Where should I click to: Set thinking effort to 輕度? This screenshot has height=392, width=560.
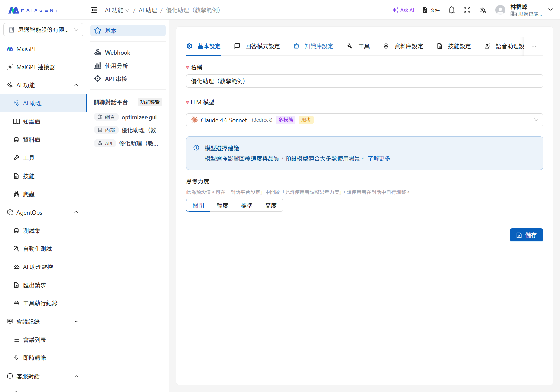click(222, 205)
